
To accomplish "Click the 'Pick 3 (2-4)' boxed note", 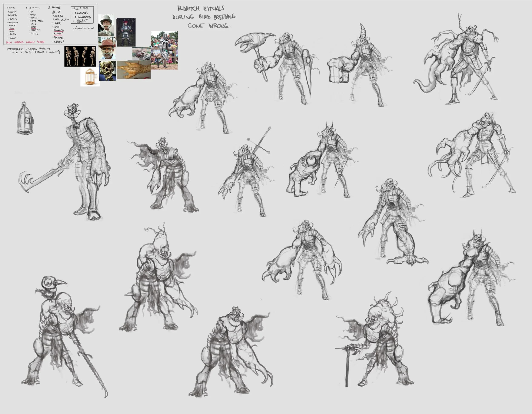I will pyautogui.click(x=82, y=15).
